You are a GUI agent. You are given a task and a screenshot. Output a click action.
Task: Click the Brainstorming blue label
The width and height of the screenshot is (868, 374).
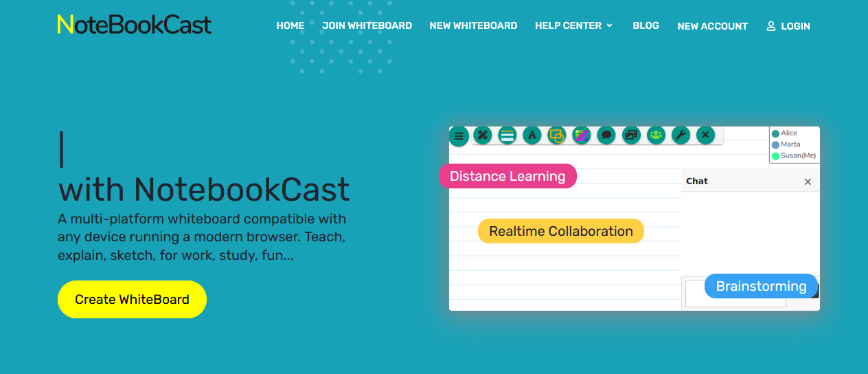point(761,286)
